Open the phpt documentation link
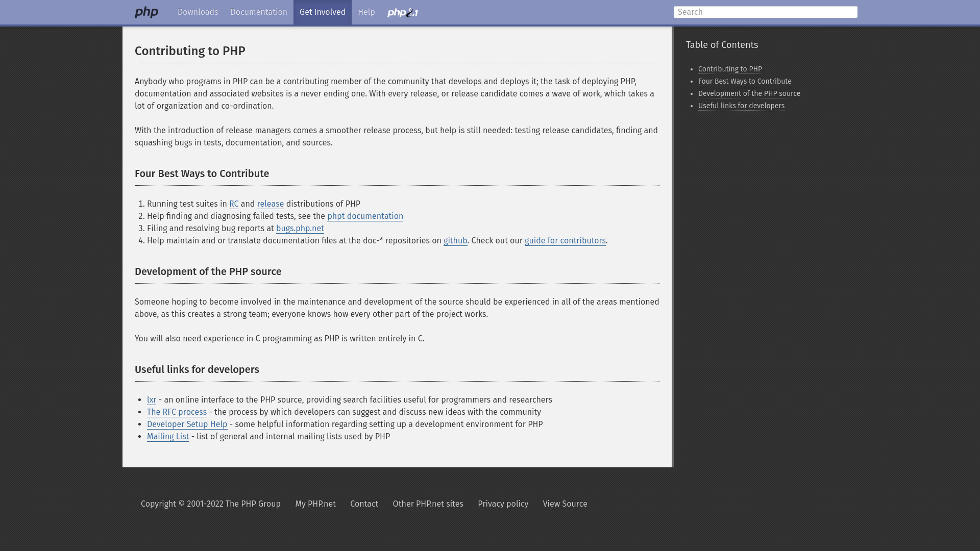Viewport: 980px width, 551px height. [365, 216]
